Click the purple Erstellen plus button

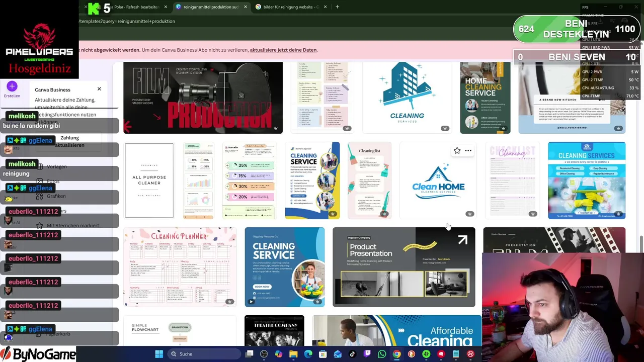point(12,86)
